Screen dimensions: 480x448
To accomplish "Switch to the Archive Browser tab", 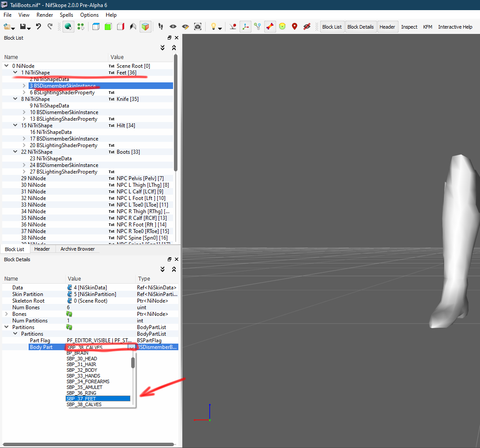I will (x=78, y=249).
